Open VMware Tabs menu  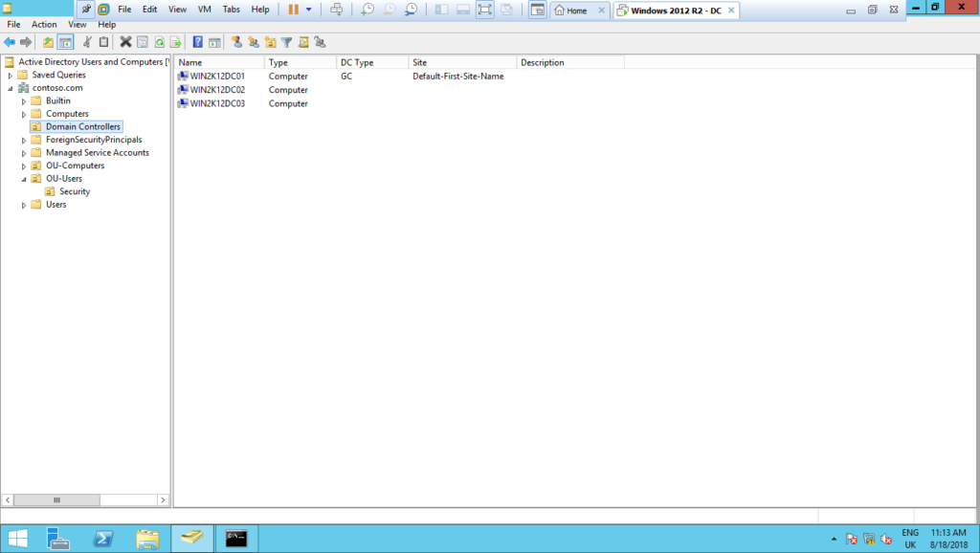[x=232, y=10]
